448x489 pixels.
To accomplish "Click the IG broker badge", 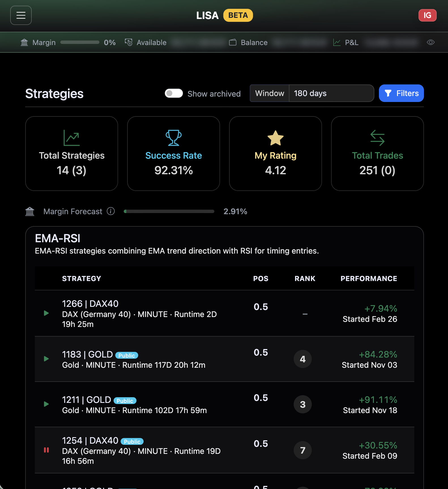I will (x=427, y=15).
